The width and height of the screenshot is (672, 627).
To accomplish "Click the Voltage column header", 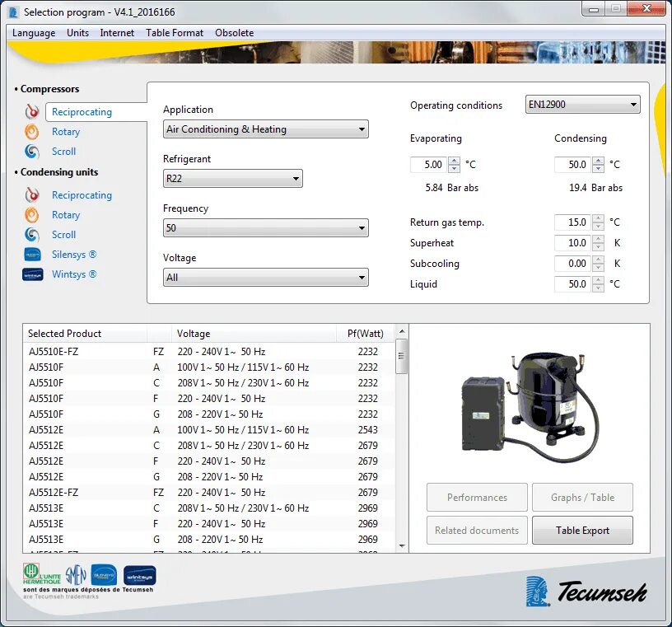I will pyautogui.click(x=254, y=333).
